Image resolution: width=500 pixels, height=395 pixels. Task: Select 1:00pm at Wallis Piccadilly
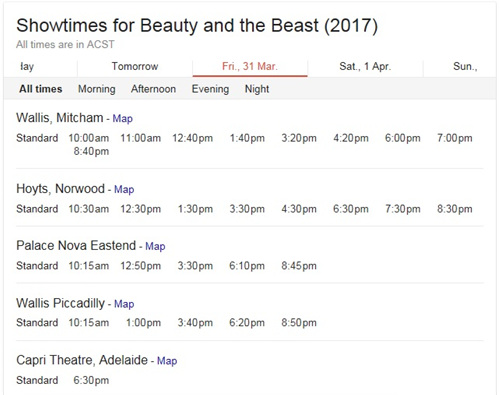[143, 323]
